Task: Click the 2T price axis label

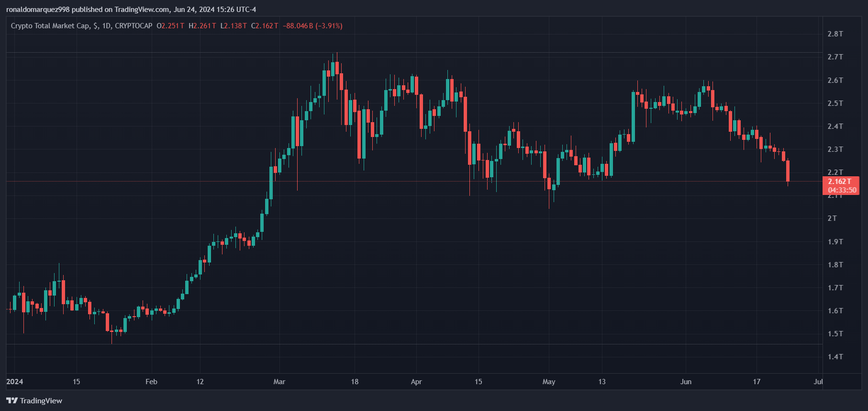Action: [832, 218]
